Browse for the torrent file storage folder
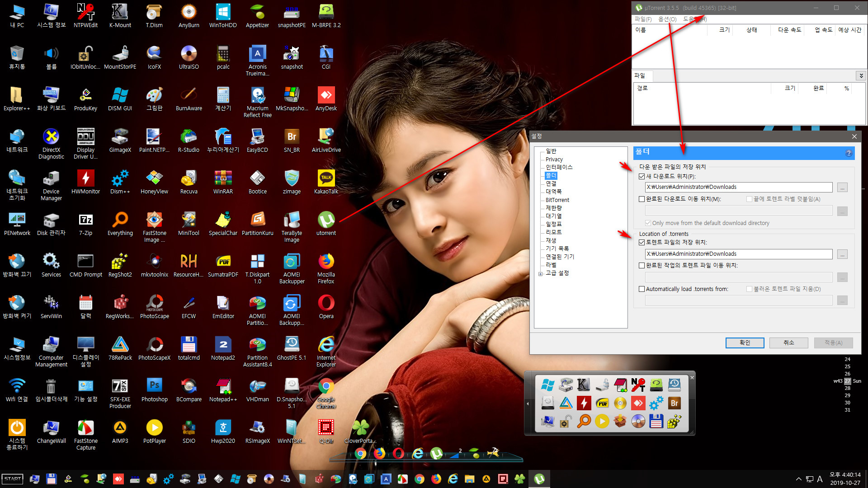Viewport: 868px width, 488px height. [842, 254]
